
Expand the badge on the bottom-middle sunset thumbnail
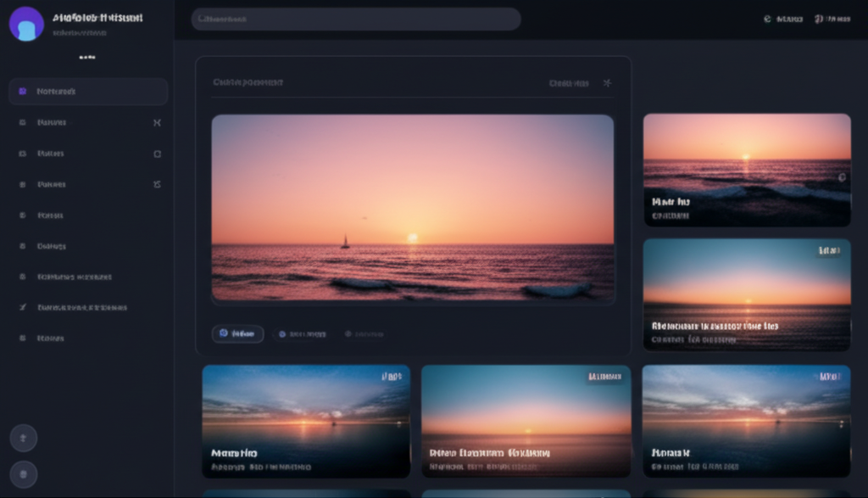(x=604, y=376)
